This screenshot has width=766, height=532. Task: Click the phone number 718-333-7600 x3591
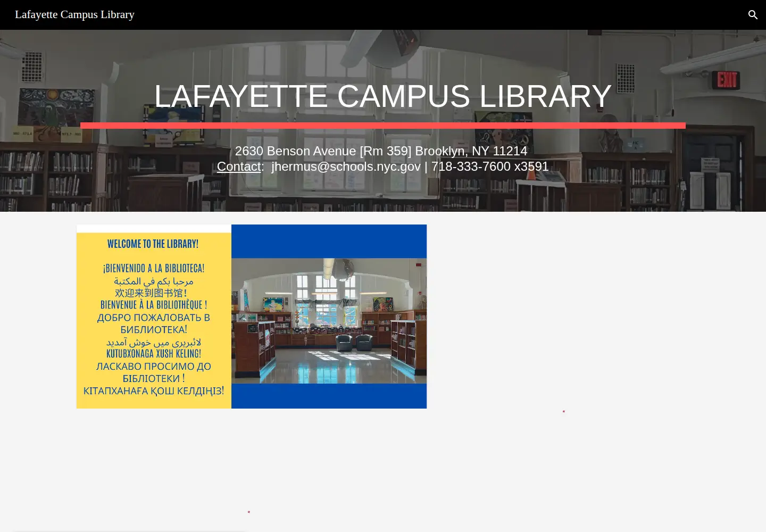coord(490,167)
